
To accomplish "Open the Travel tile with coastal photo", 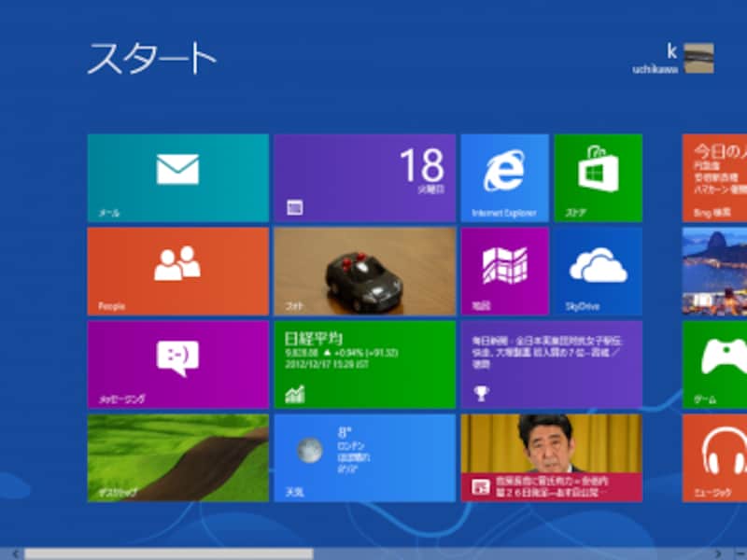I will [714, 272].
